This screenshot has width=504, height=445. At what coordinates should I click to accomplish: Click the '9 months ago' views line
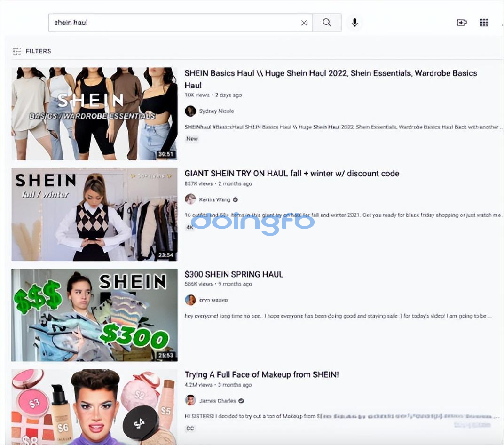pyautogui.click(x=218, y=284)
